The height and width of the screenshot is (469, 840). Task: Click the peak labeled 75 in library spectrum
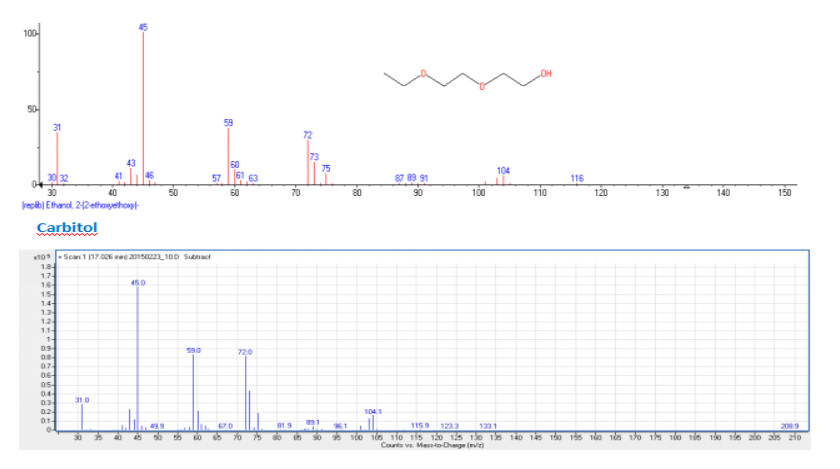click(326, 178)
